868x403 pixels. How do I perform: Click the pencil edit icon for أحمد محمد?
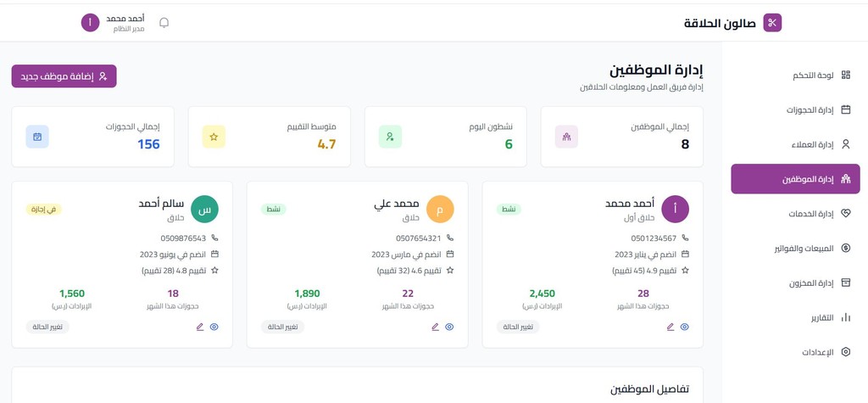pyautogui.click(x=670, y=327)
